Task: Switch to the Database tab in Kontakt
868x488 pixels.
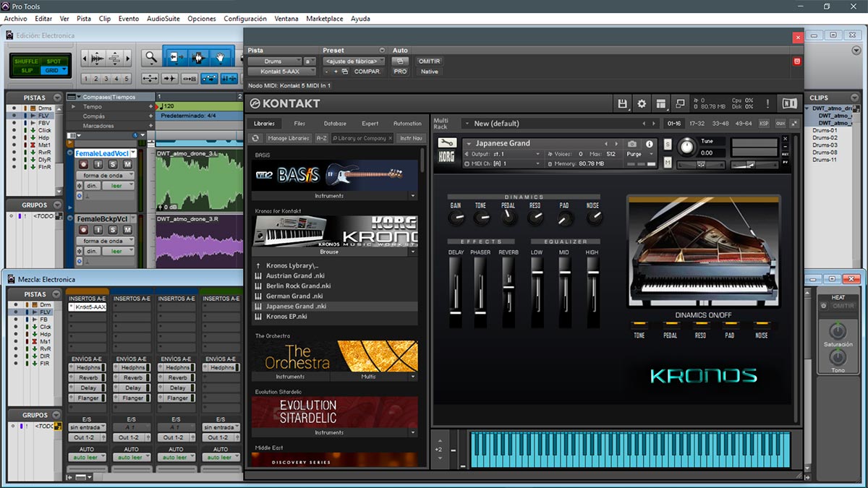Action: tap(335, 124)
